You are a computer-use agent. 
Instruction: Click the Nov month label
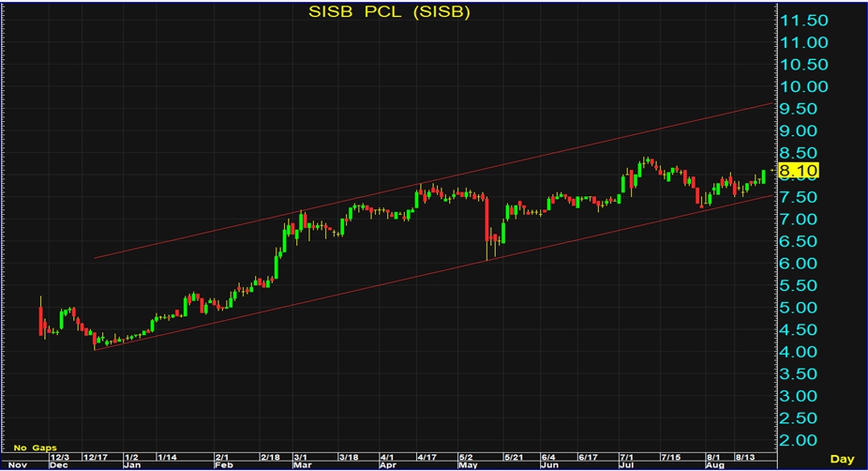point(17,465)
